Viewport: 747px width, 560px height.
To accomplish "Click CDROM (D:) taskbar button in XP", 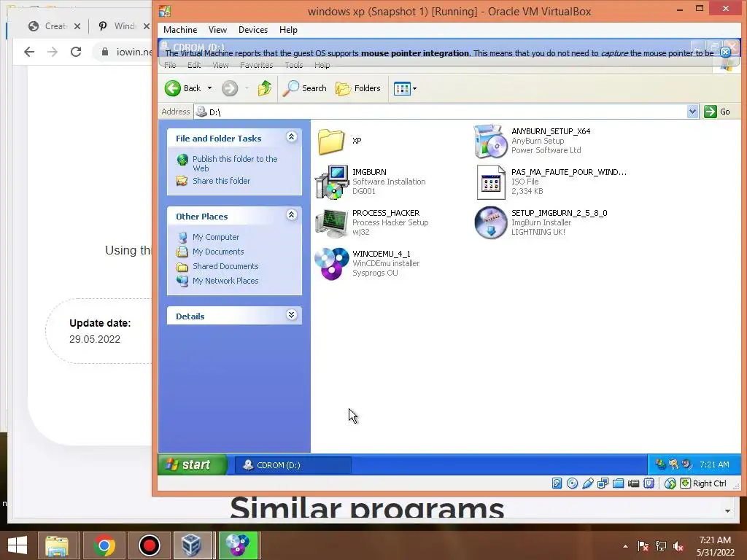I will [293, 465].
